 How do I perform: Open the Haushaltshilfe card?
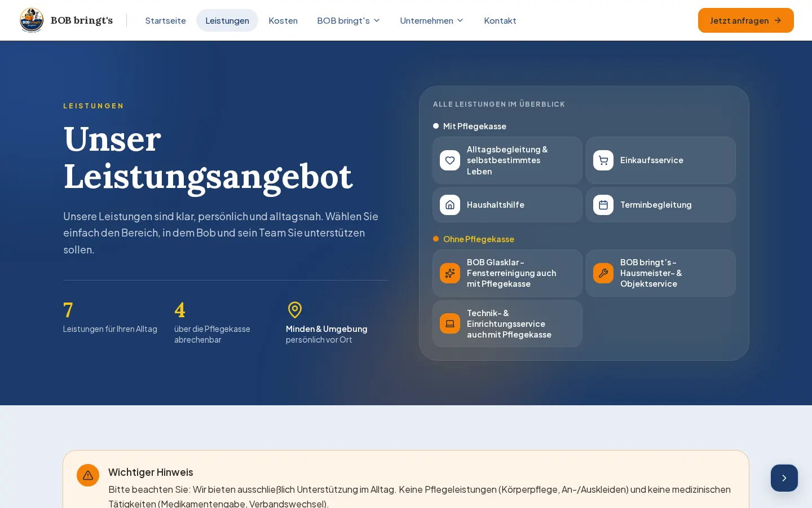pos(507,205)
